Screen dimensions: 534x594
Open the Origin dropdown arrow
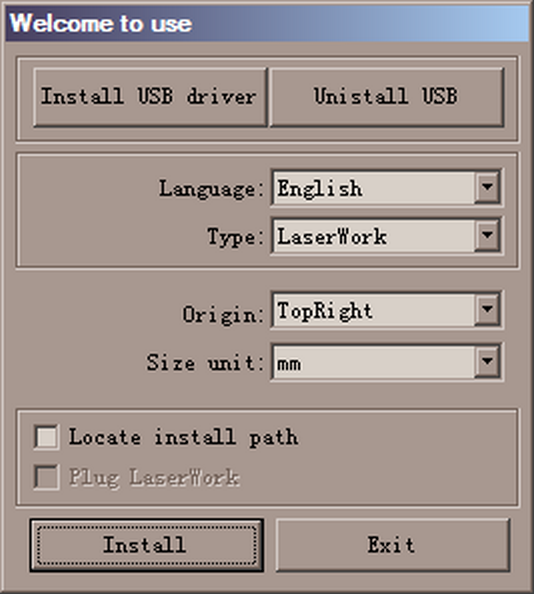pos(487,310)
